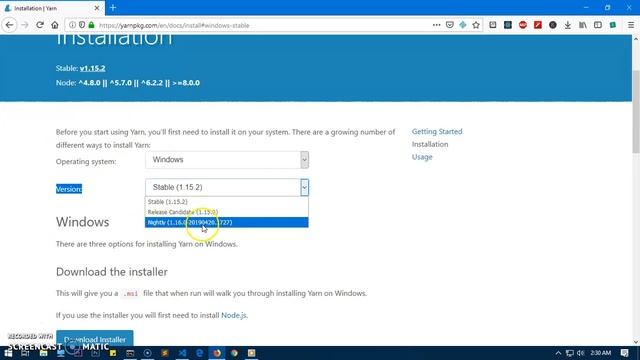Click the page vertical scrollbar thumb
Viewport: 640px width, 360px height.
coord(636,111)
